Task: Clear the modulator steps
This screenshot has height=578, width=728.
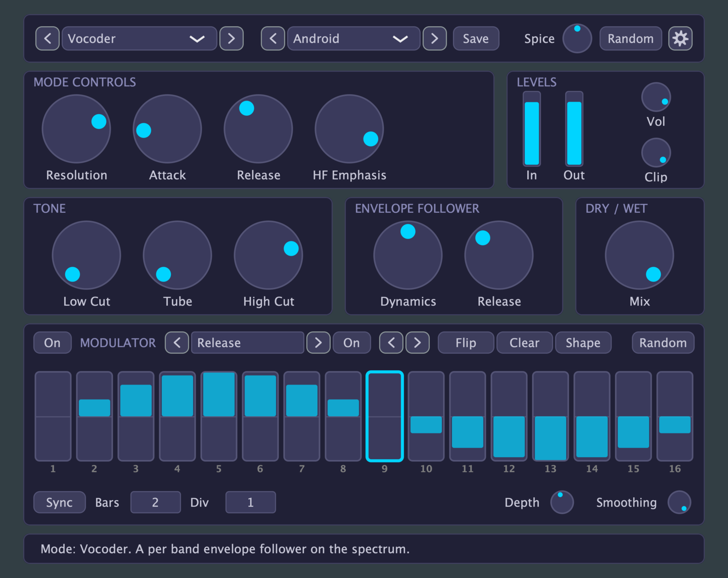Action: [x=525, y=343]
